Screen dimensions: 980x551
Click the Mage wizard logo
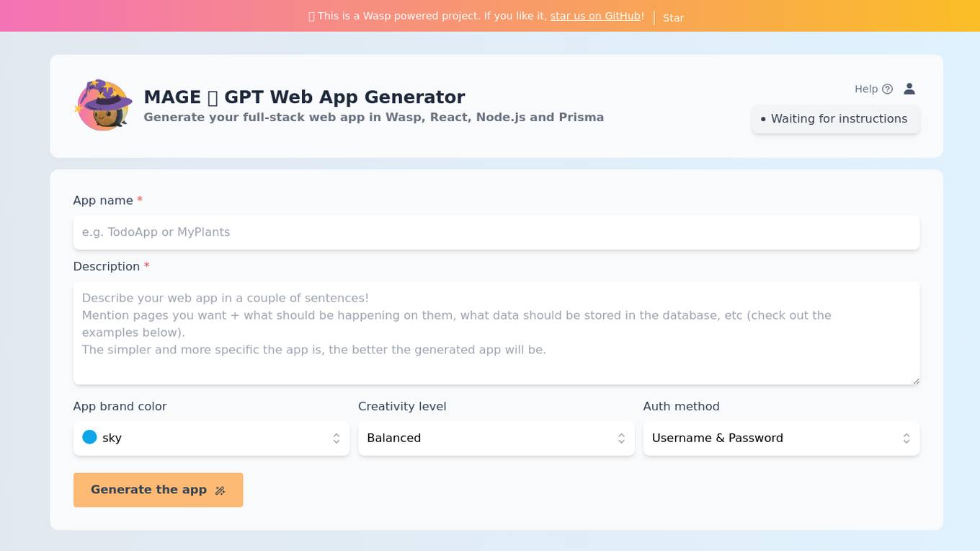point(103,105)
